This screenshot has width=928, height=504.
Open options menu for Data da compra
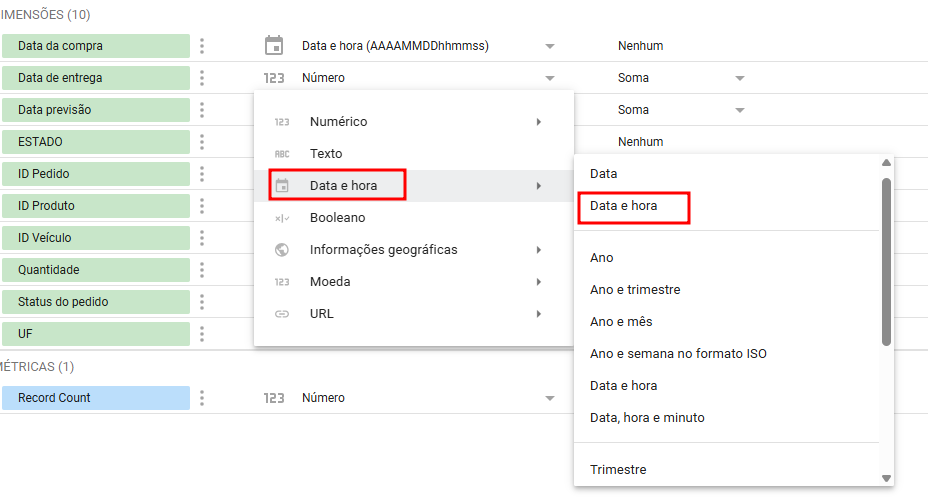pyautogui.click(x=202, y=46)
